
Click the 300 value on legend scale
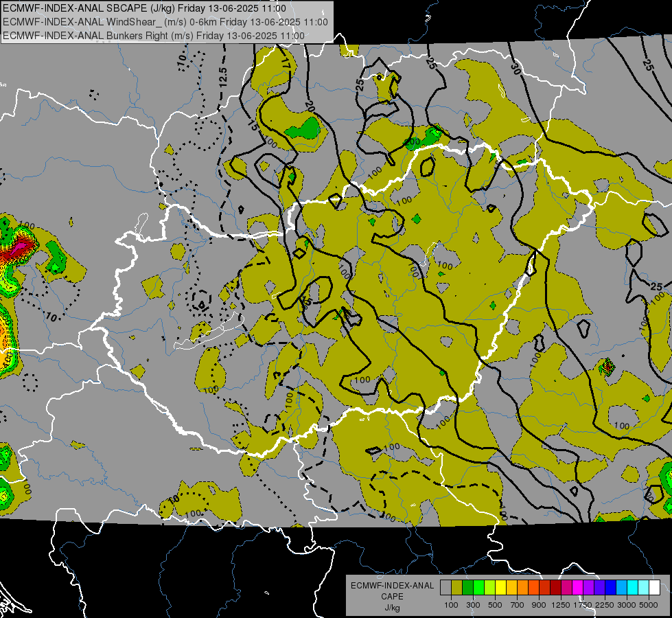pyautogui.click(x=473, y=605)
